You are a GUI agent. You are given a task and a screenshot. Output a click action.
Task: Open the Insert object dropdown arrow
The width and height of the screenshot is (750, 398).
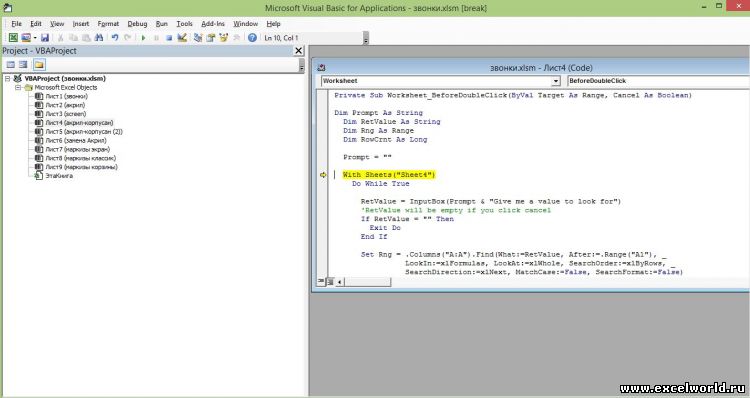(35, 38)
